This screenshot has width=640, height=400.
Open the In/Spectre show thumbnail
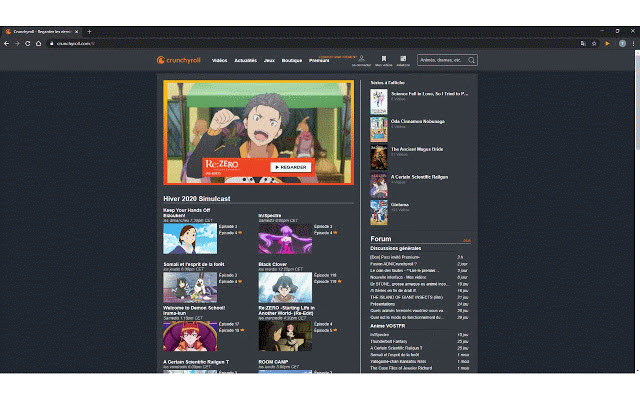click(285, 238)
